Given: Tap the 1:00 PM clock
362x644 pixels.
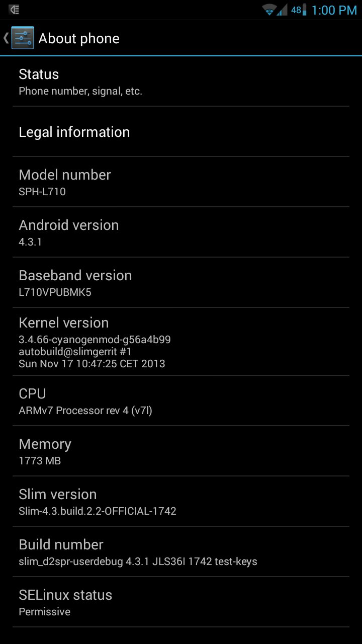Looking at the screenshot, I should click(x=334, y=10).
